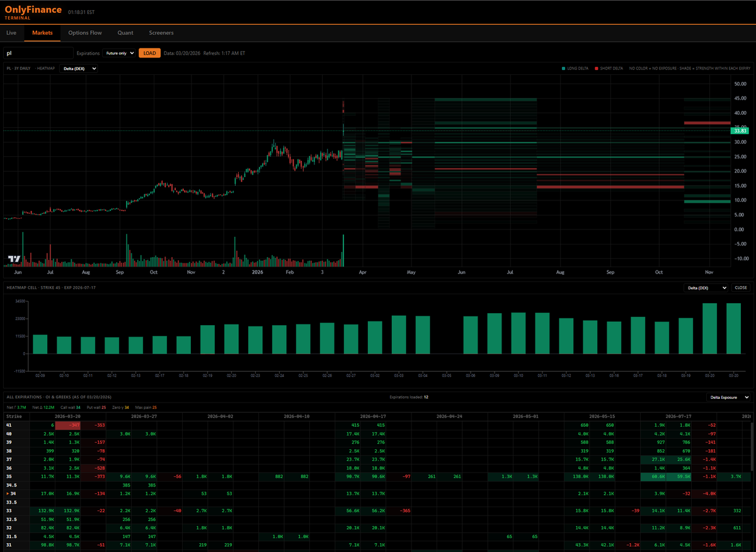The height and width of the screenshot is (552, 756).
Task: Select the 2026-05-15 expiration column header
Action: point(602,417)
